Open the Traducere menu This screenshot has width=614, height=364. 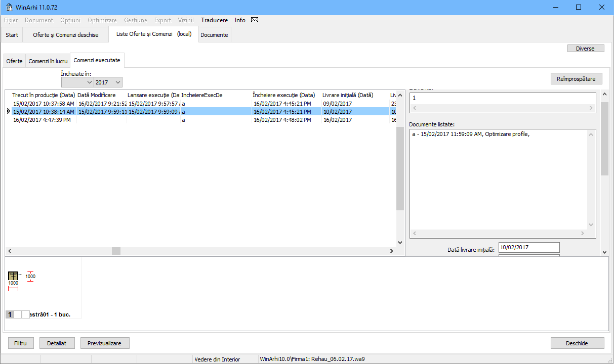pyautogui.click(x=214, y=20)
